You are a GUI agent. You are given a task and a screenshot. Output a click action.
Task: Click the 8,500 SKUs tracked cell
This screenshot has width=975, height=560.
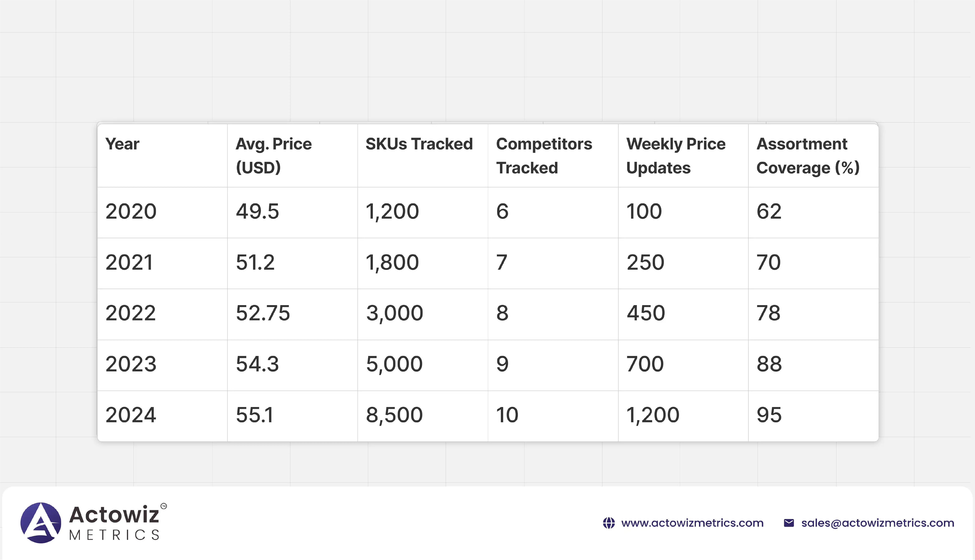(x=394, y=415)
